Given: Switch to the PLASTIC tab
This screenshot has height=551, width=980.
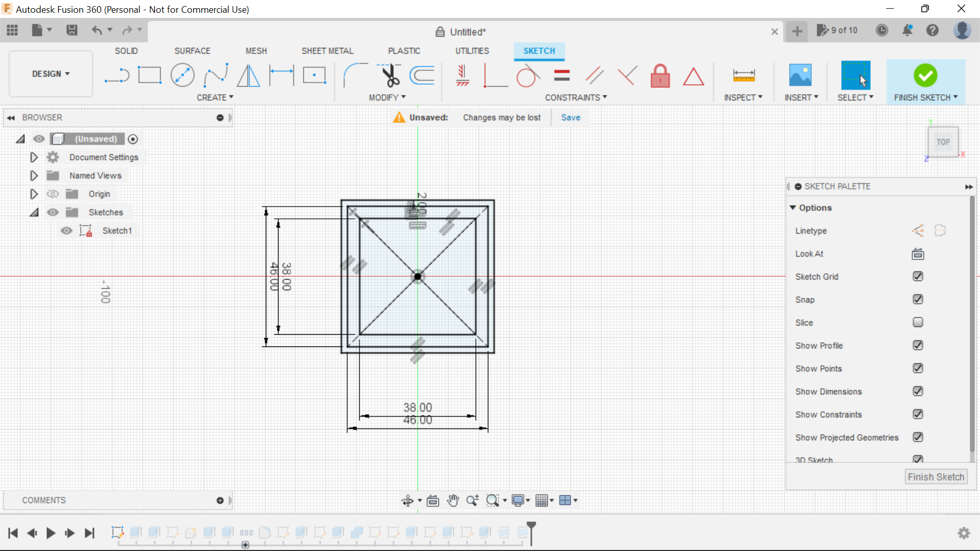Looking at the screenshot, I should point(404,51).
